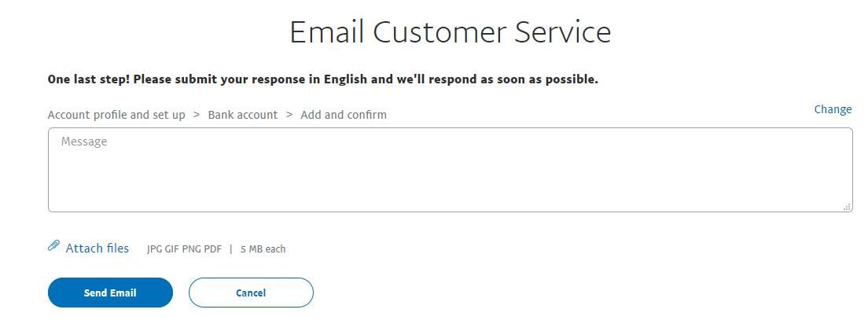Click the "5 MB each" size note
This screenshot has height=324, width=868.
coord(263,249)
